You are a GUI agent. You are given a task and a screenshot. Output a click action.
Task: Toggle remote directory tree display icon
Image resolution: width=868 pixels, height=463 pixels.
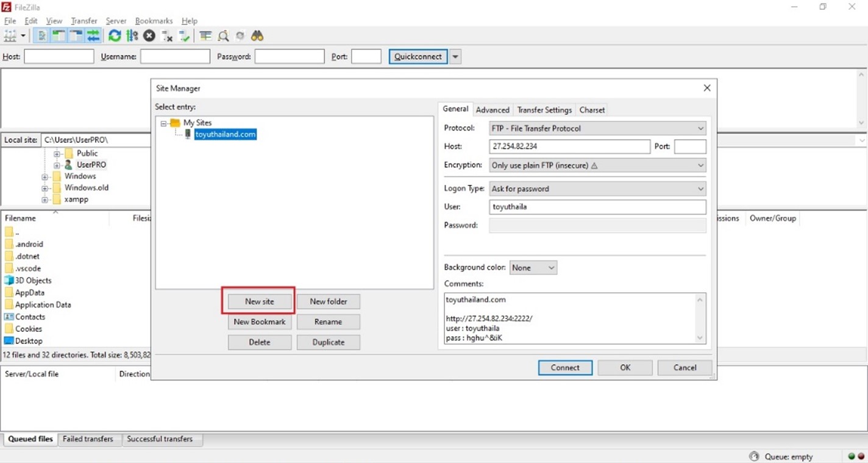pos(76,36)
